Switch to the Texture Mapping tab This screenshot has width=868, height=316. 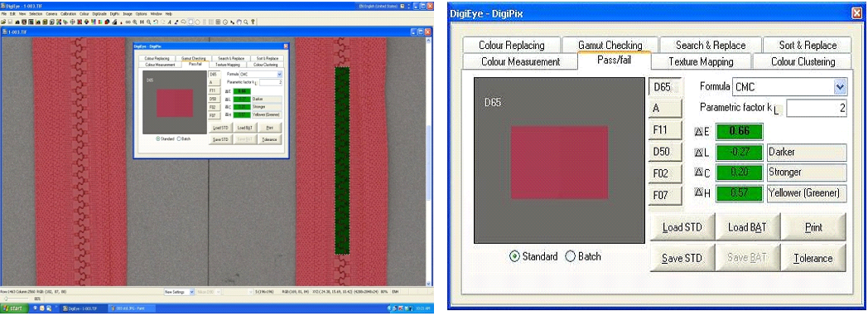click(701, 61)
